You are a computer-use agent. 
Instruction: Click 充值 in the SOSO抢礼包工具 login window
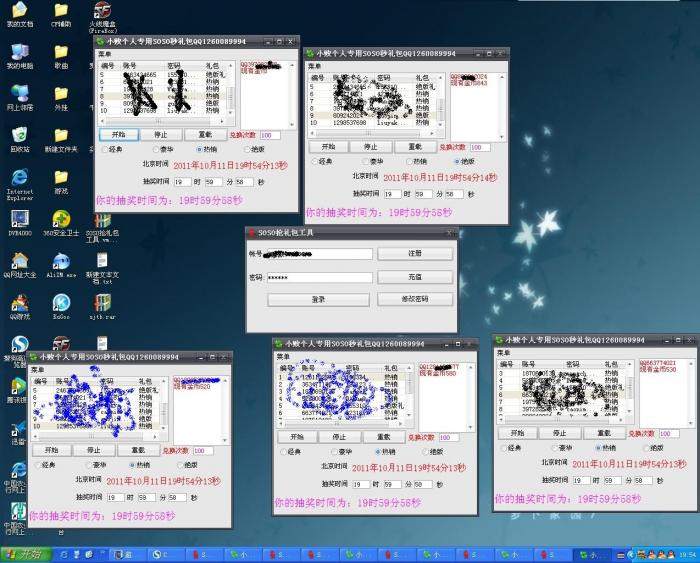click(x=415, y=277)
